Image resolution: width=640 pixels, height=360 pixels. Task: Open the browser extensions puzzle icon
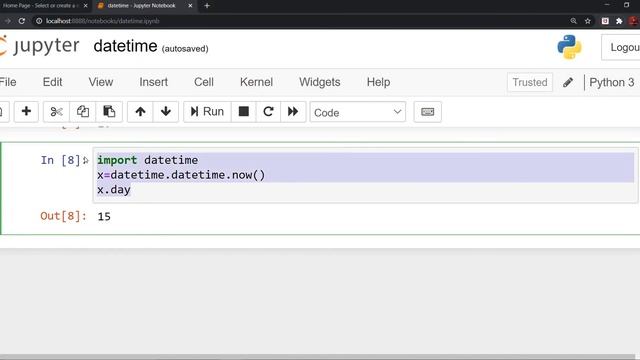click(x=619, y=21)
